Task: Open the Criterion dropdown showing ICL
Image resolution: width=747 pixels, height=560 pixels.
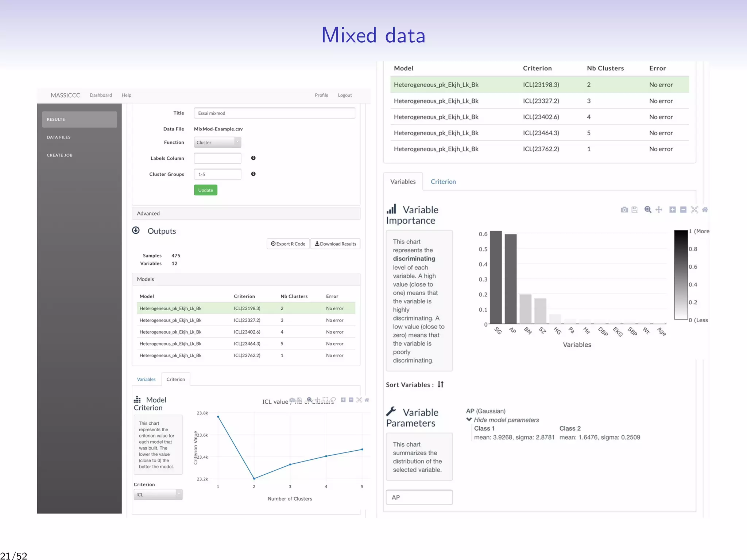Action: click(158, 494)
